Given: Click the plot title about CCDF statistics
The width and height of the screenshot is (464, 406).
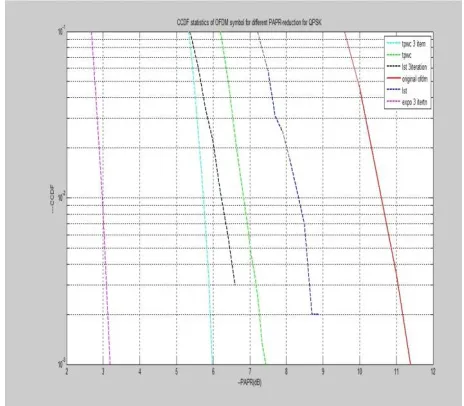Looking at the screenshot, I should pos(249,22).
